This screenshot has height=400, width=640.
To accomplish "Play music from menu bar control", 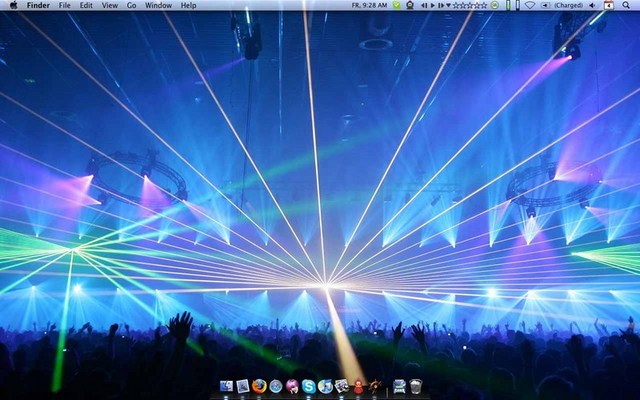I will [433, 5].
